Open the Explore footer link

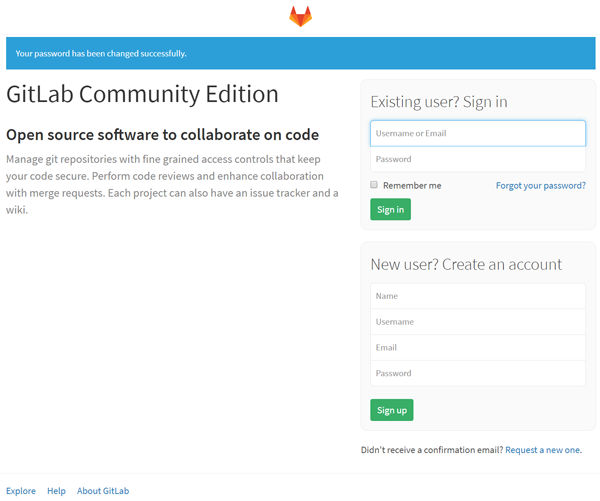[21, 491]
